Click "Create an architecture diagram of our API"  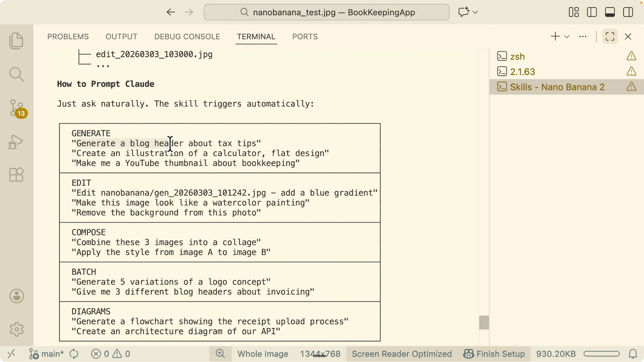pyautogui.click(x=176, y=331)
